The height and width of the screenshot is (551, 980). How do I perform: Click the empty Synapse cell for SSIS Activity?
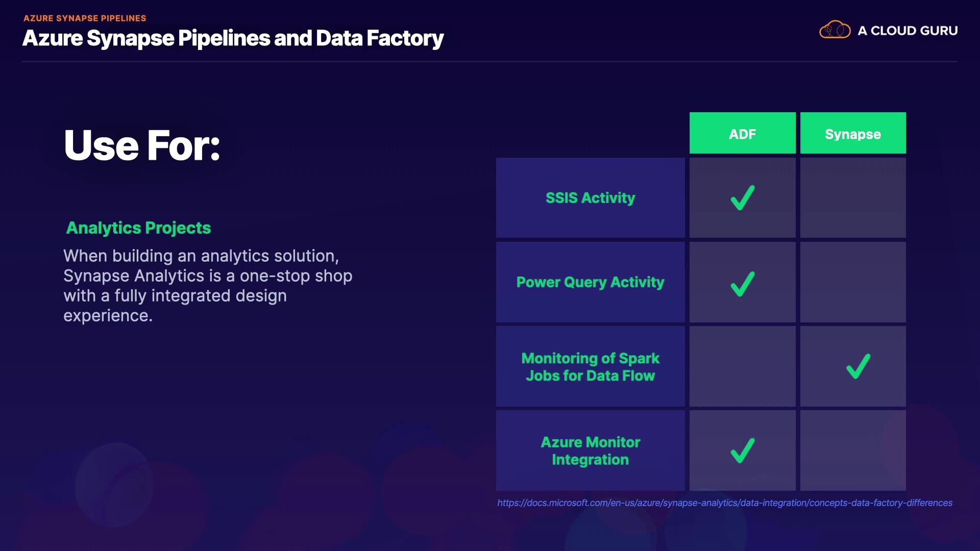pyautogui.click(x=853, y=198)
